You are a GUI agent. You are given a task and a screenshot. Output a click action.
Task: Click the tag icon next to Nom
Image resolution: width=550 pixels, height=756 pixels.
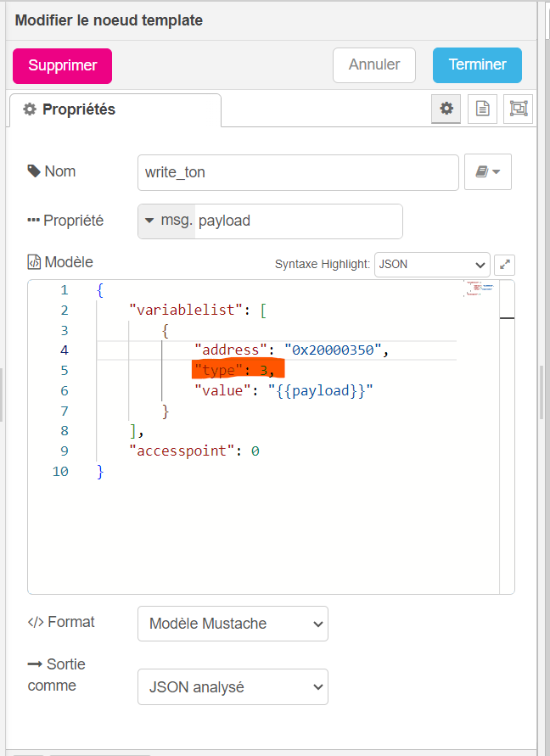pyautogui.click(x=34, y=171)
